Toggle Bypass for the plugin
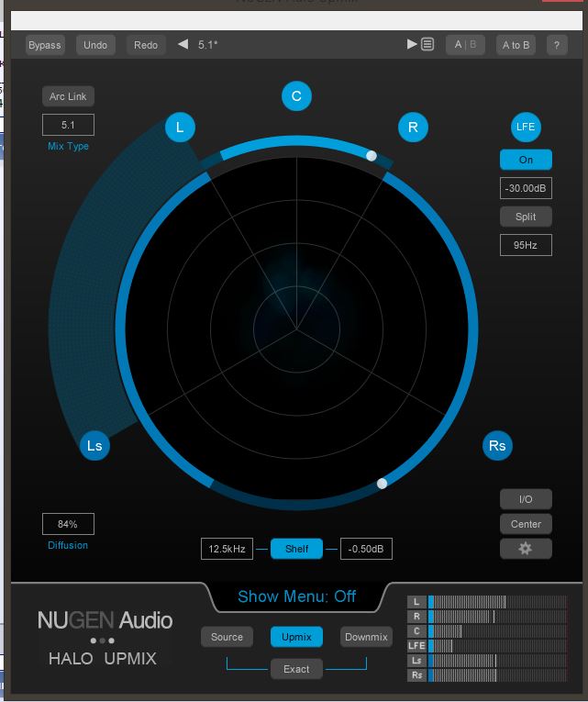The width and height of the screenshot is (588, 702). pos(45,45)
